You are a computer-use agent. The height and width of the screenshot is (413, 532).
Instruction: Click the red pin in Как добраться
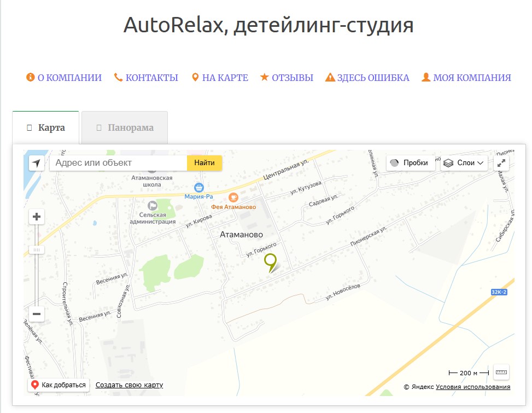pos(34,385)
